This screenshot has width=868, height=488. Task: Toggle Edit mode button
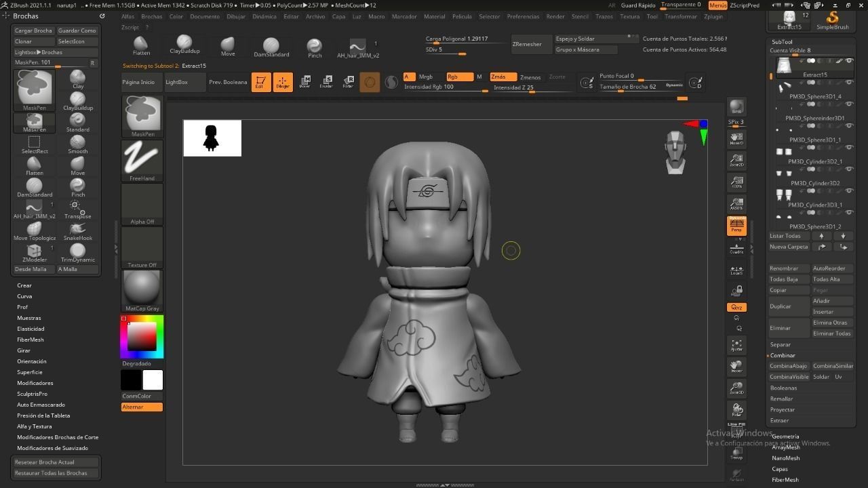(261, 82)
